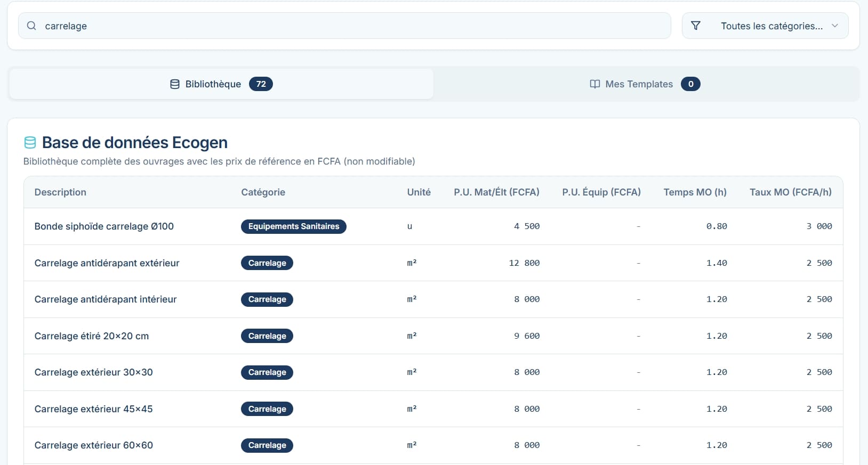Click the Description column header
The width and height of the screenshot is (868, 465).
[60, 192]
